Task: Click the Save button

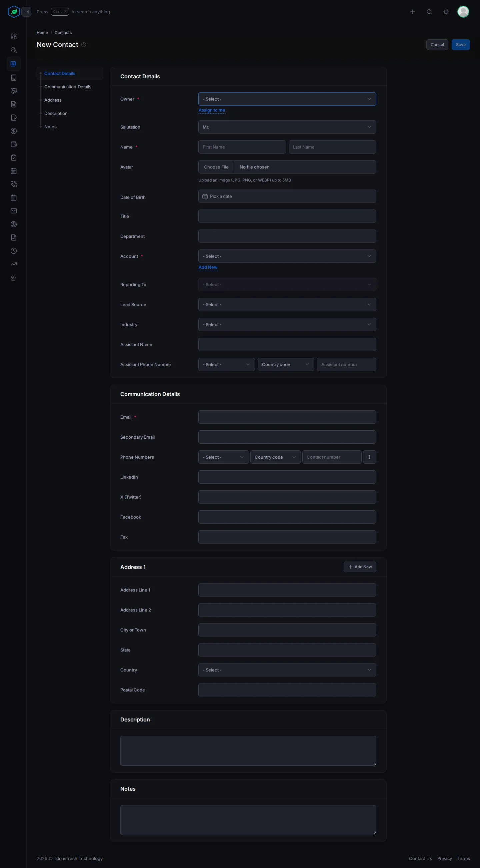Action: 460,45
